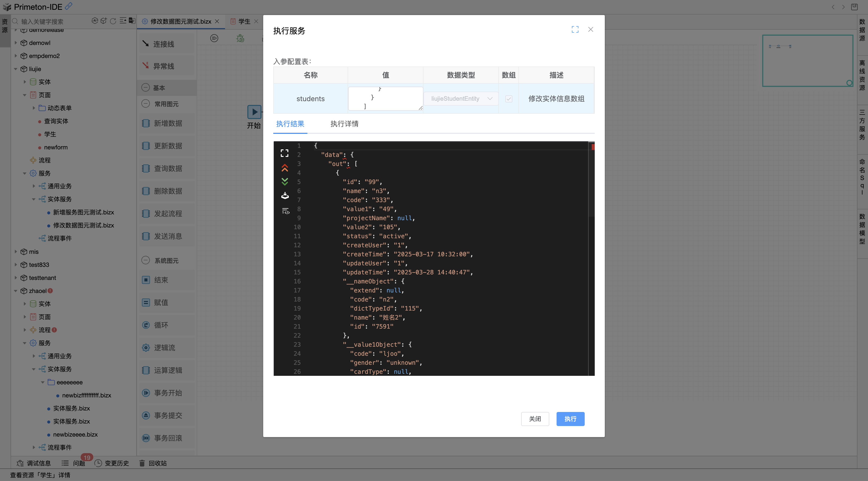868x481 pixels.
Task: Click the 回收站 trash icon in bottom bar
Action: tap(142, 463)
